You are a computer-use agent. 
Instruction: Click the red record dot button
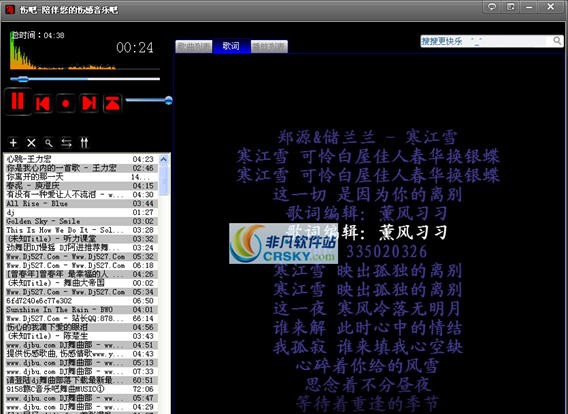[66, 104]
